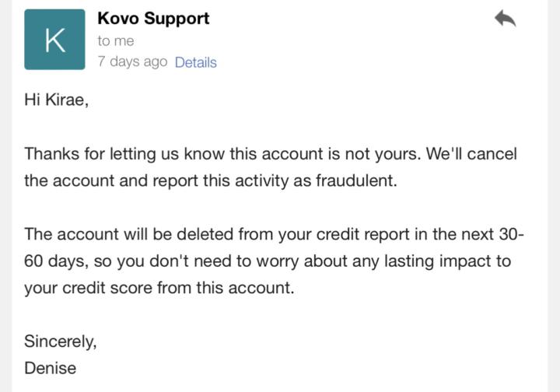The height and width of the screenshot is (392, 560).
Task: Click the line "your credit score from this account."
Action: [x=159, y=288]
